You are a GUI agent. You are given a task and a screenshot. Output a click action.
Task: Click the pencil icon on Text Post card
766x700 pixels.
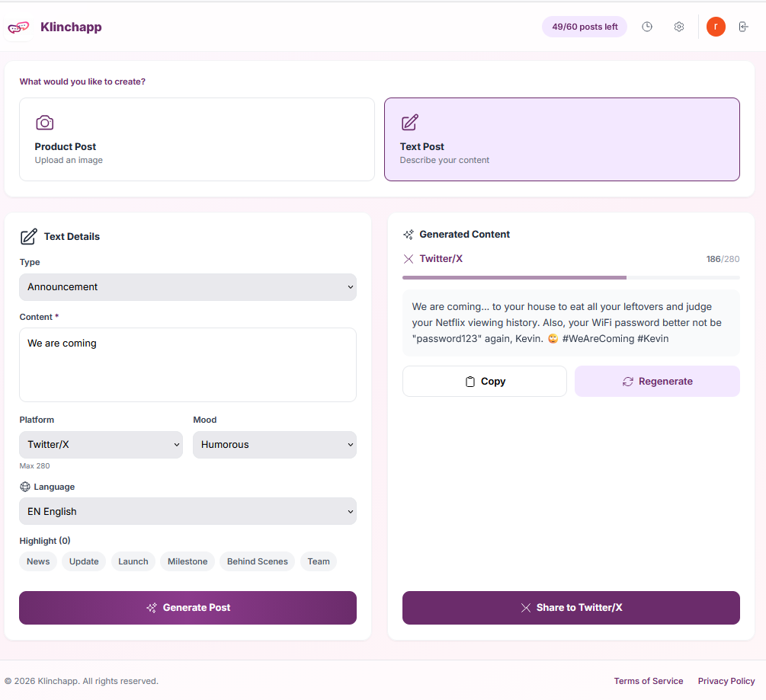(410, 122)
